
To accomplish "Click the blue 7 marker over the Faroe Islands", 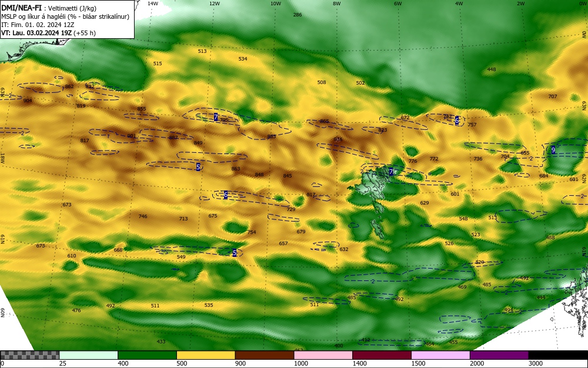I will [x=391, y=172].
